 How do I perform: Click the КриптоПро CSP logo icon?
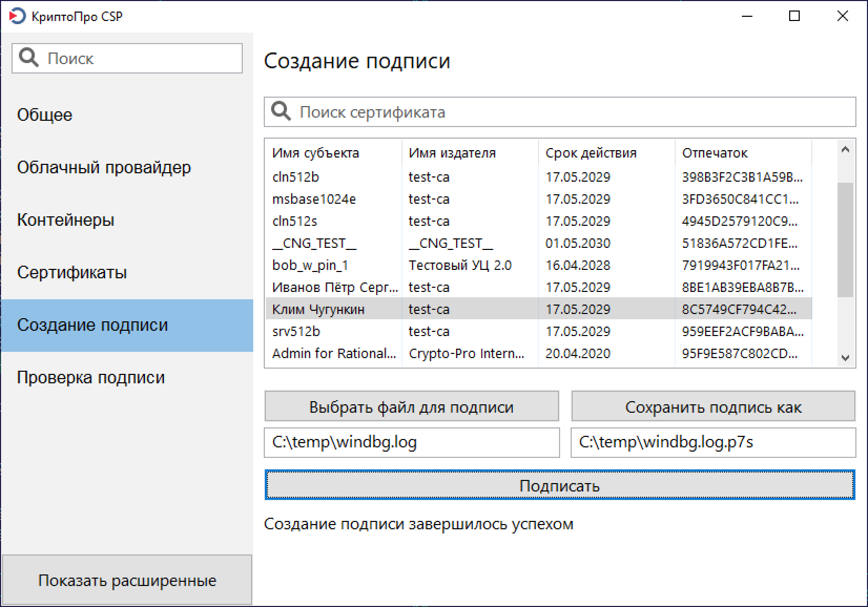(17, 16)
